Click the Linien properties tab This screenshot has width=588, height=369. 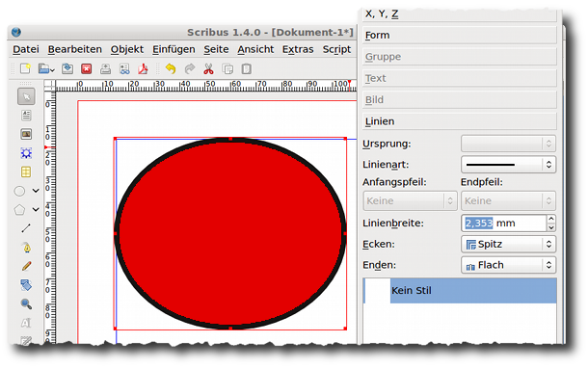click(460, 121)
